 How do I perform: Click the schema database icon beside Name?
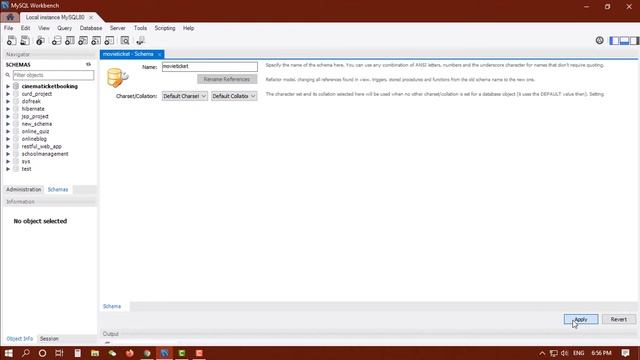(118, 78)
